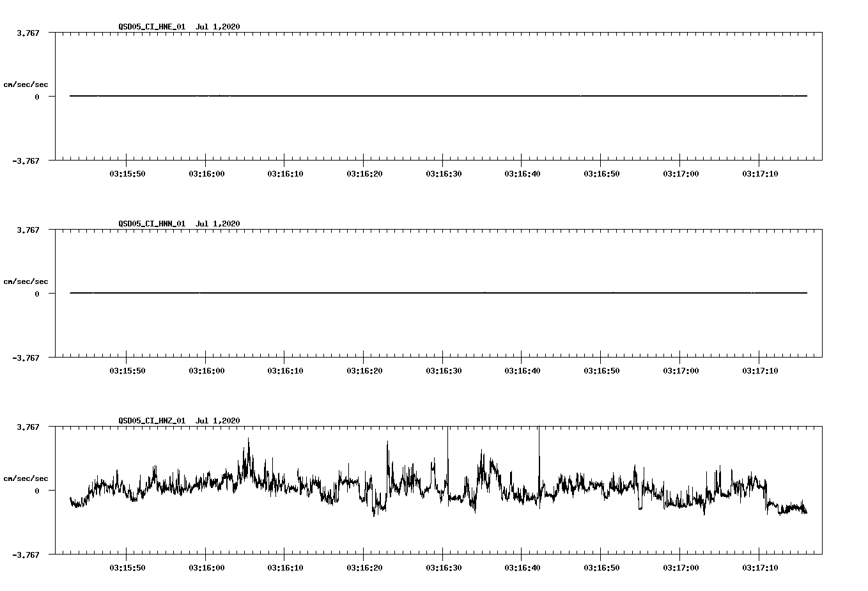
Task: Click 03:17:10 time label under HNN plot
Action: coord(759,371)
